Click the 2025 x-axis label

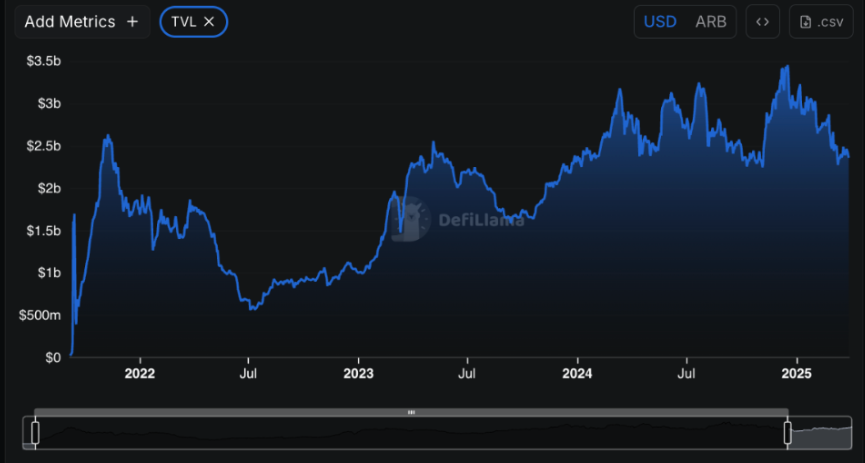coord(797,374)
